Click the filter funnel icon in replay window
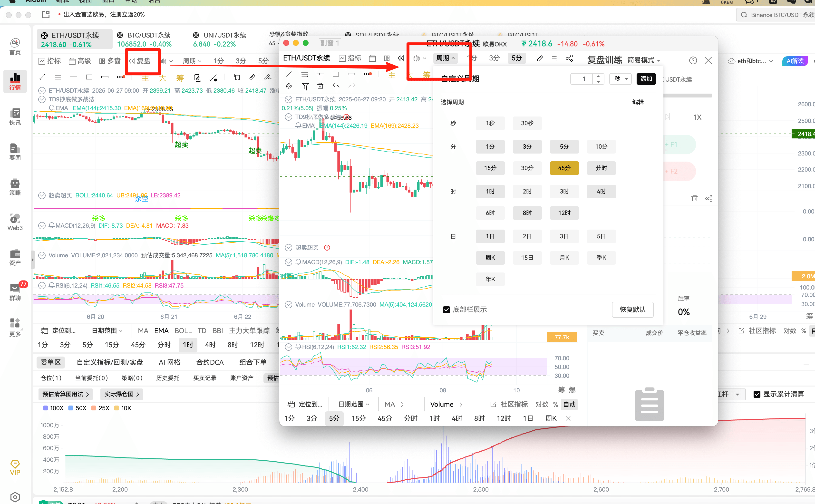Screen dimensions: 815x504 point(305,86)
